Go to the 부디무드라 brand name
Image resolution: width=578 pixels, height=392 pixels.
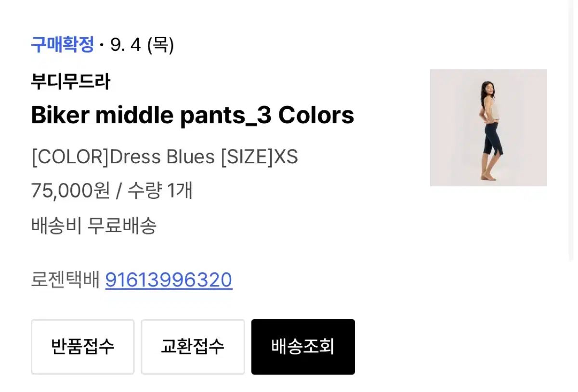point(70,81)
